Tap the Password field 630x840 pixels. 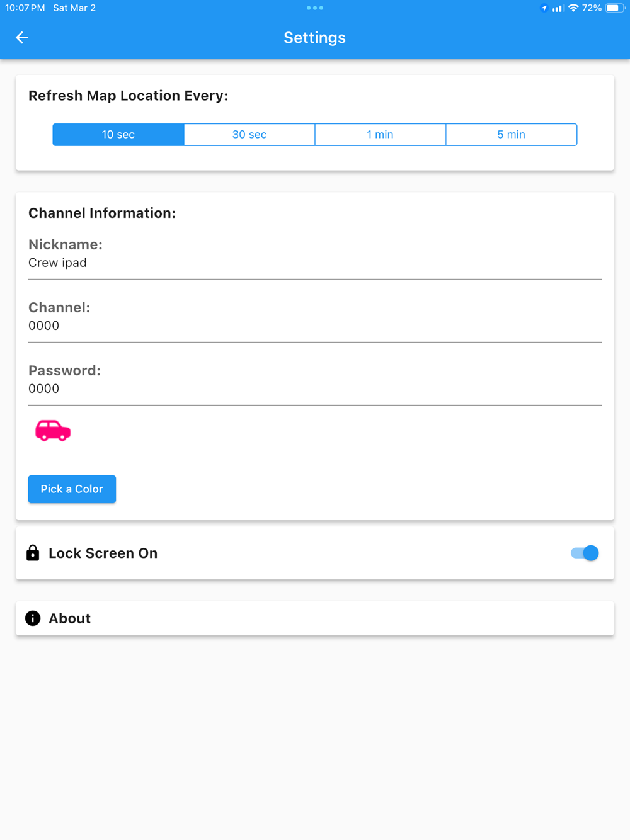[x=315, y=389]
